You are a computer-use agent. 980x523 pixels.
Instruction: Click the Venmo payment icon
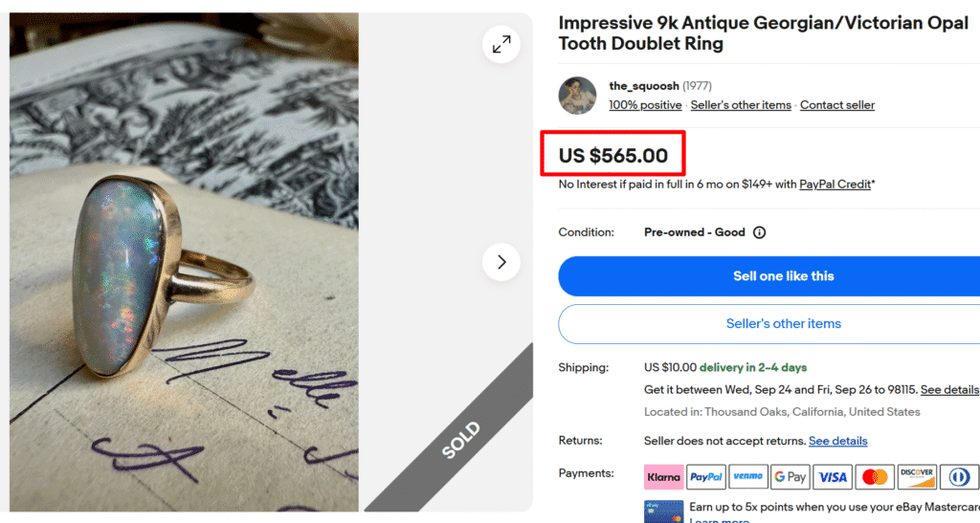[x=748, y=476]
